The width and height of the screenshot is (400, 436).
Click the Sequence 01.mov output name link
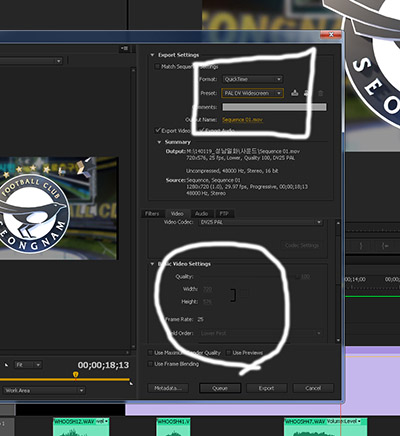coord(242,119)
